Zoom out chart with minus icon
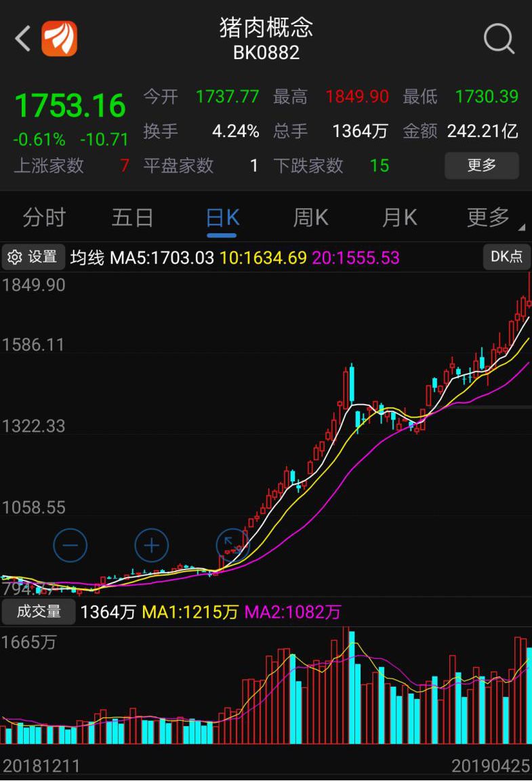 (70, 545)
